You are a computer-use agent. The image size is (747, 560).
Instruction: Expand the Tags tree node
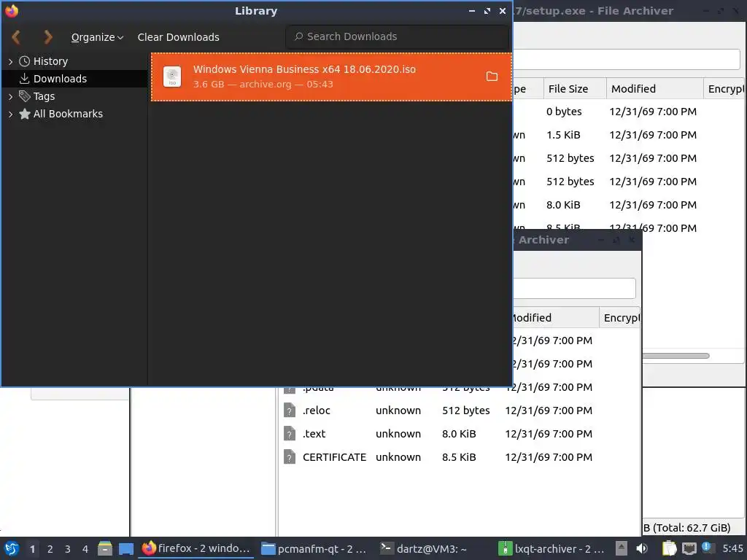[10, 97]
